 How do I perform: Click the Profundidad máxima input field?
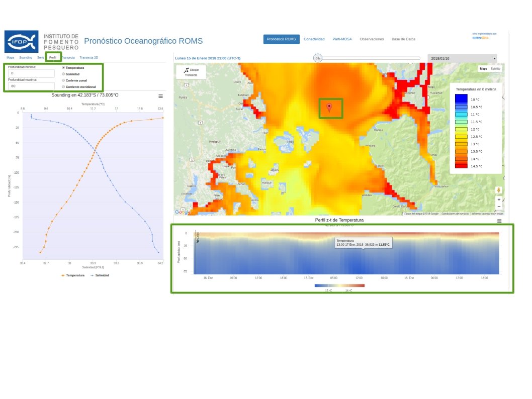[32, 86]
